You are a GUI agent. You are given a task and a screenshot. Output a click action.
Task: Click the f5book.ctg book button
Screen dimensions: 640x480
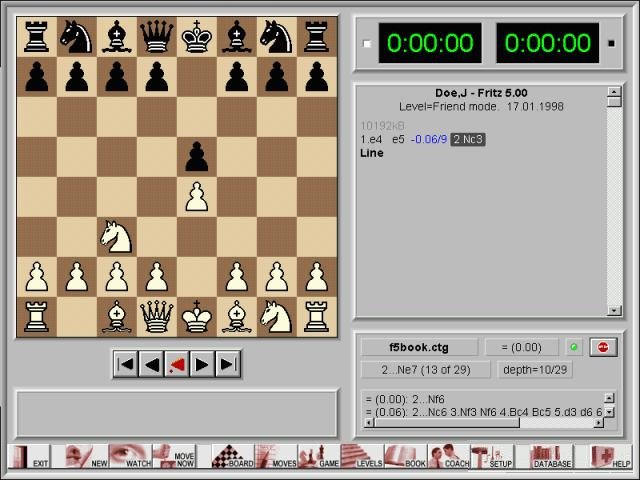tap(419, 347)
